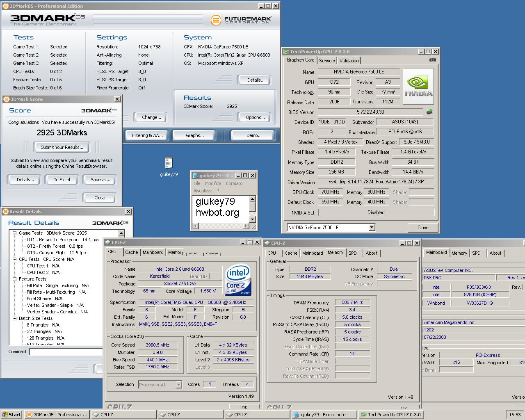Click the Filtering & AA button

click(147, 135)
